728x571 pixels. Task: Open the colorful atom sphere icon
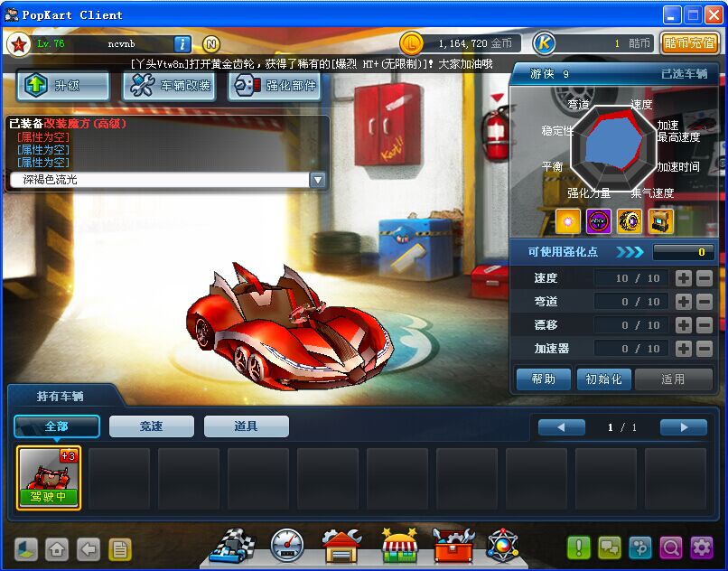pyautogui.click(x=502, y=545)
